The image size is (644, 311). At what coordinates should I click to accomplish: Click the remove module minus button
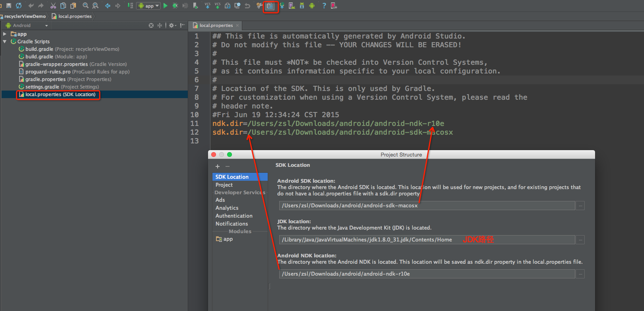coord(228,166)
